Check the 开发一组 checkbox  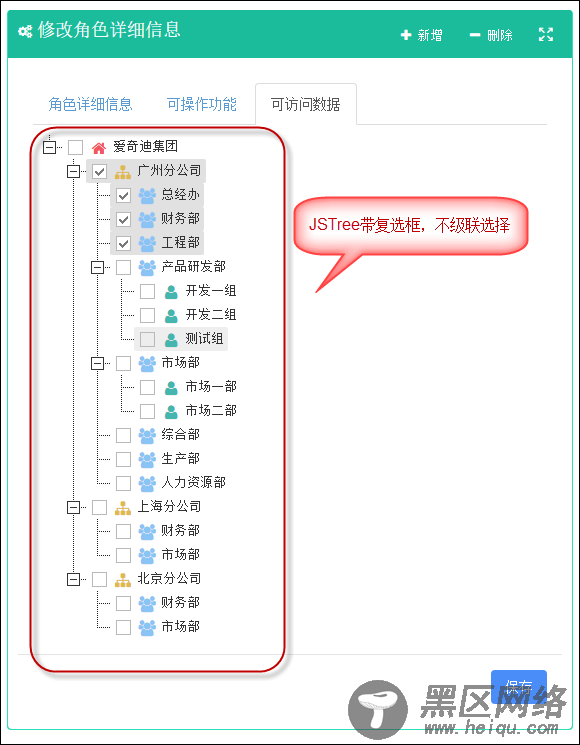147,291
